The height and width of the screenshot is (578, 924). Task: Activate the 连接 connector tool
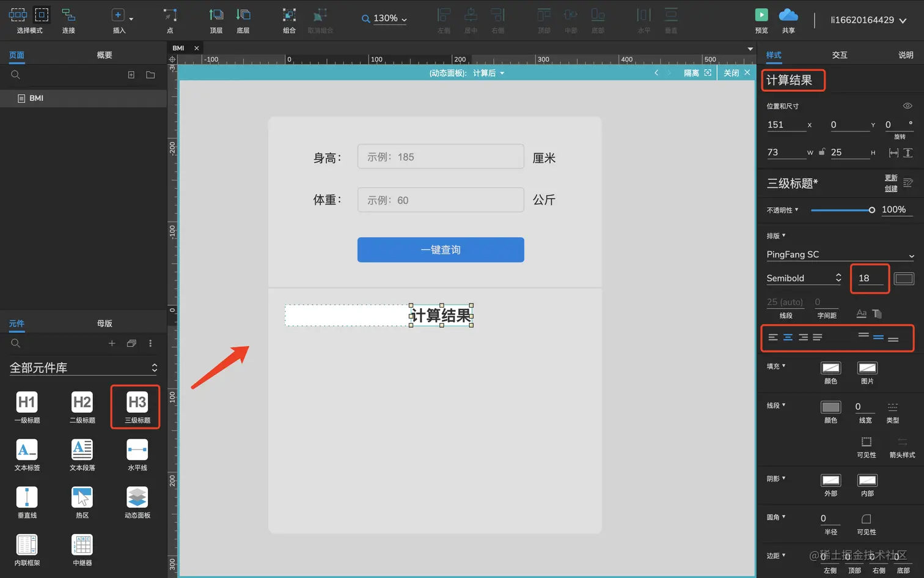(x=68, y=15)
